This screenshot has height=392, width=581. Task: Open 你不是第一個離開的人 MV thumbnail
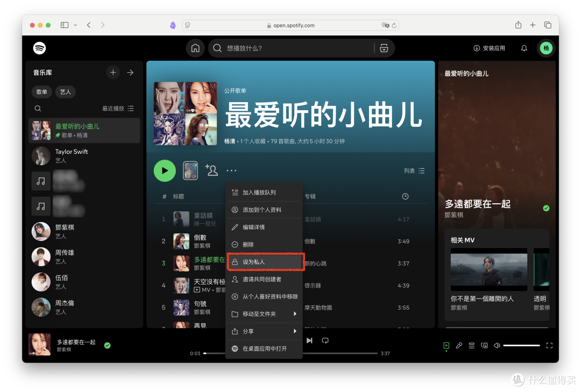488,269
